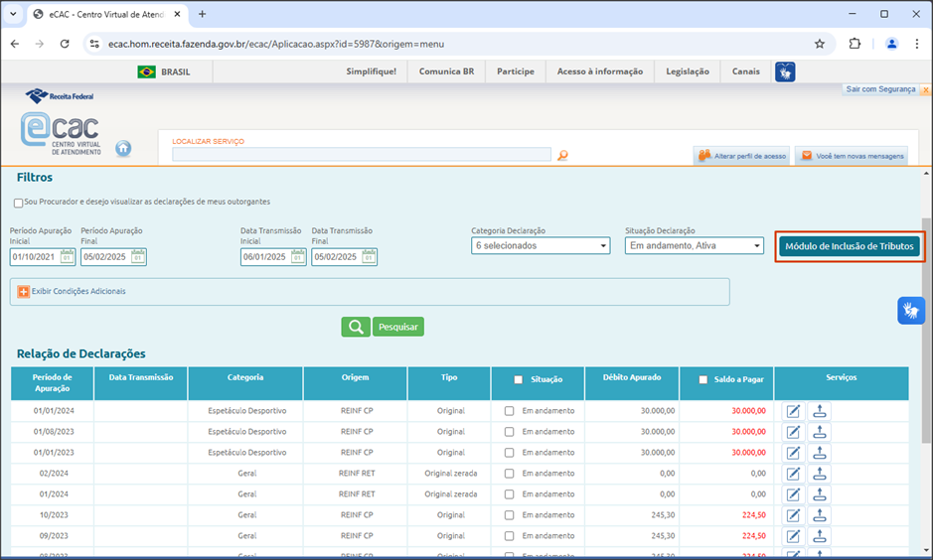The width and height of the screenshot is (933, 560).
Task: Click stamp icon for 10/2023 row
Action: tap(820, 515)
